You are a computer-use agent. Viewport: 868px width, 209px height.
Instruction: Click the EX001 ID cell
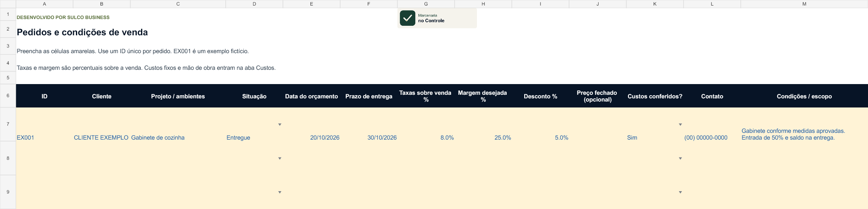(45, 125)
